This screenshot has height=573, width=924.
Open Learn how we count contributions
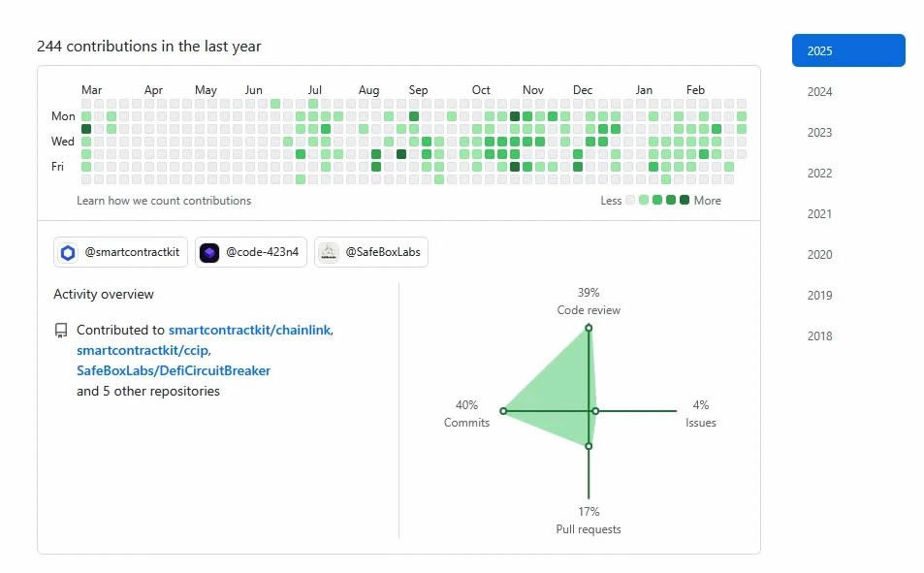164,201
